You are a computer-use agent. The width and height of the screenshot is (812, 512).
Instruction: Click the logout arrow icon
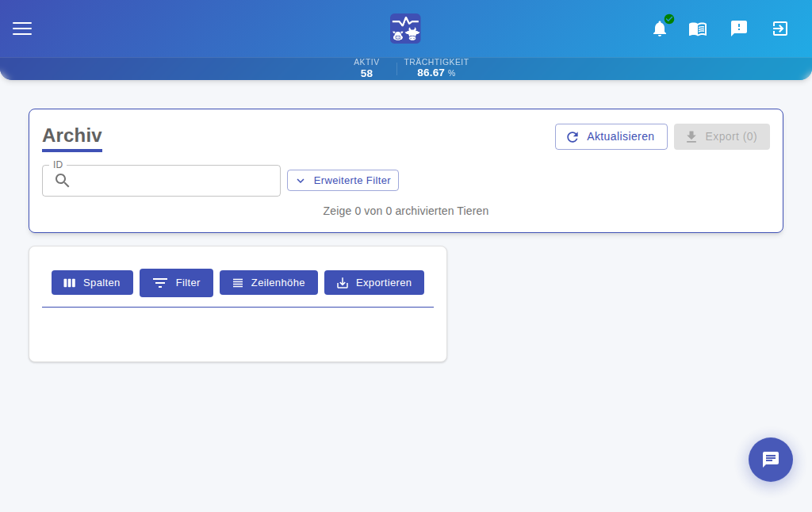point(780,29)
